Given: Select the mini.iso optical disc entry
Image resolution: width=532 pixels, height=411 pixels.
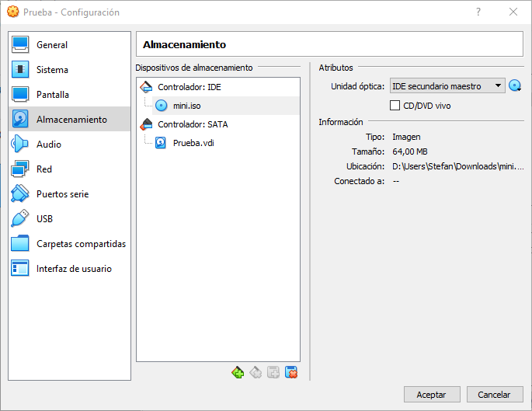Looking at the screenshot, I should click(186, 106).
